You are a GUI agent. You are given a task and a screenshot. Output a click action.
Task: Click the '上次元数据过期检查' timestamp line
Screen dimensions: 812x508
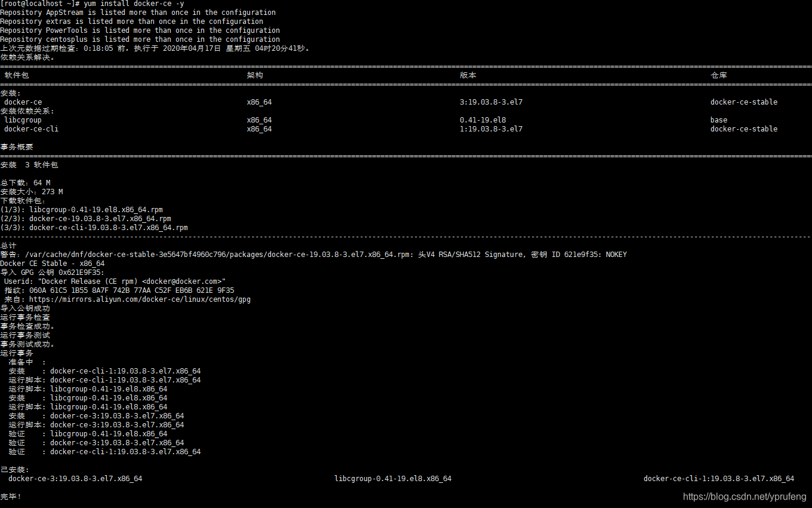155,48
